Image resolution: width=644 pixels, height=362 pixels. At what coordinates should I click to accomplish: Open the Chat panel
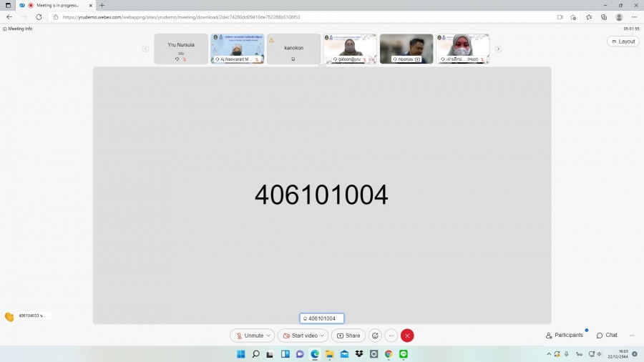coord(607,335)
